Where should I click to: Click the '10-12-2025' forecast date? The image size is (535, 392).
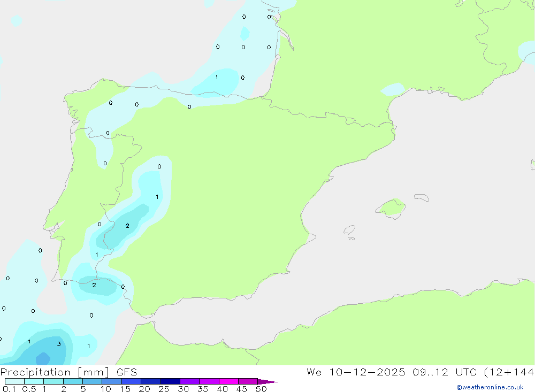(x=367, y=372)
